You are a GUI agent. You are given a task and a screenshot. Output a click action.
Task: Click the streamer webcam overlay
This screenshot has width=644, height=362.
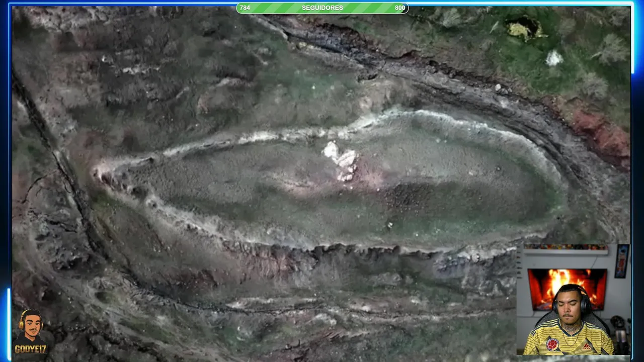pos(573,300)
